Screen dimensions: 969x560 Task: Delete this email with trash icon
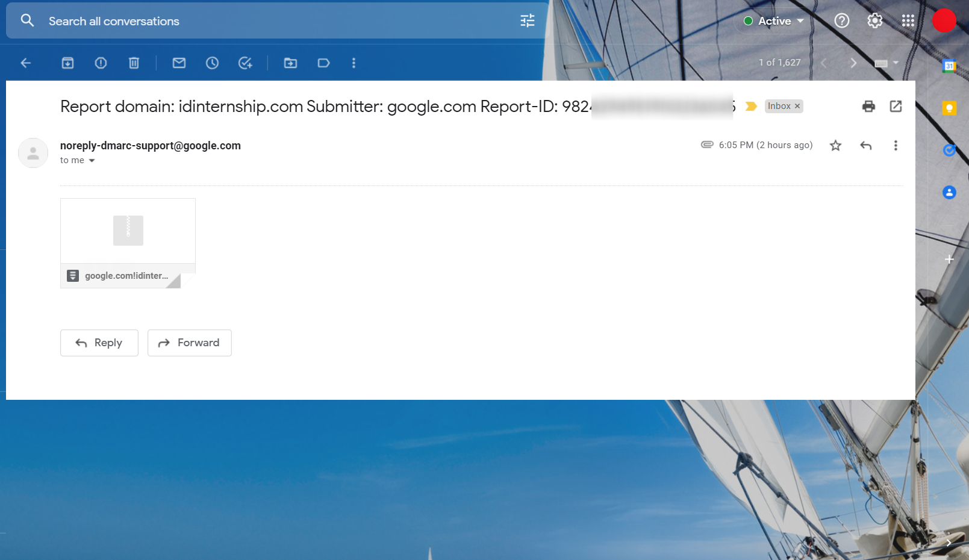134,63
